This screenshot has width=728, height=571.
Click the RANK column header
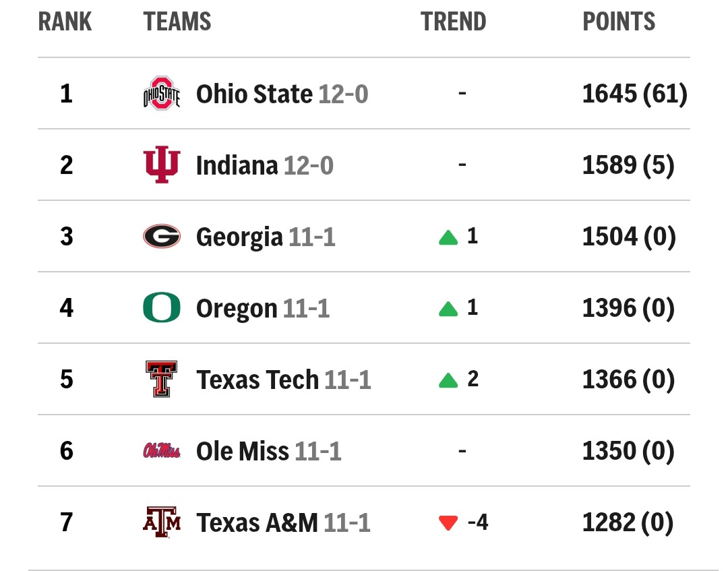65,22
